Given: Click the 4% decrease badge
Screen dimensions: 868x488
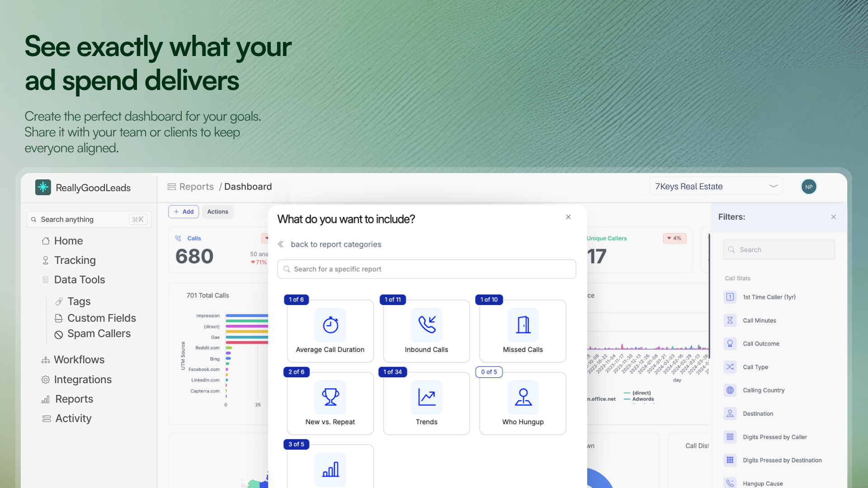Looking at the screenshot, I should tap(675, 239).
